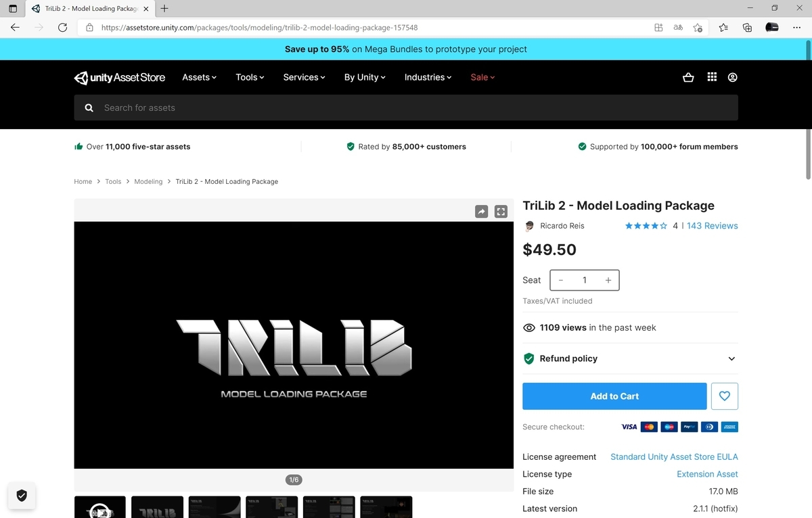The height and width of the screenshot is (518, 812).
Task: Click the browser address bar URL
Action: click(259, 28)
